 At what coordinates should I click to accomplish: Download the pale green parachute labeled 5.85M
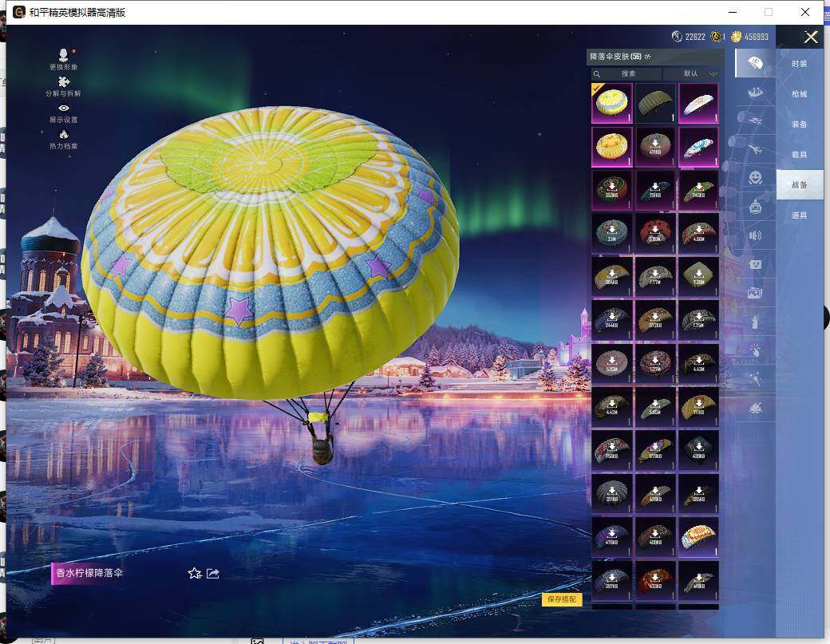(x=654, y=407)
